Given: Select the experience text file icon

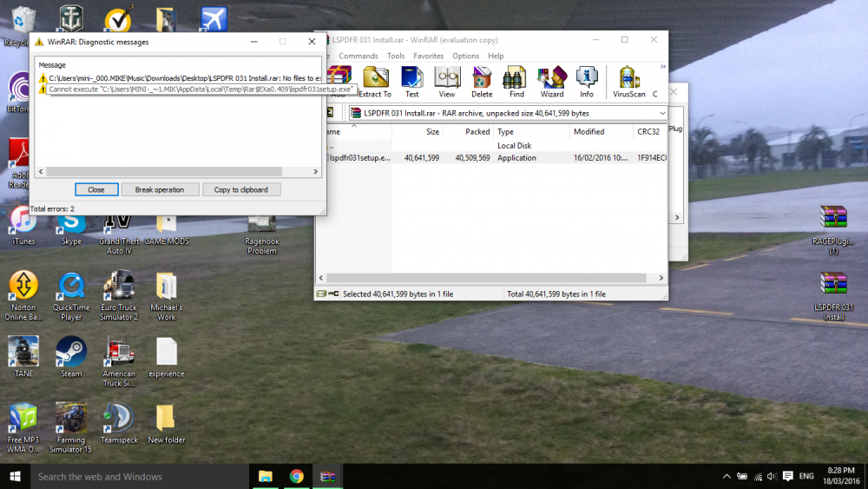Looking at the screenshot, I should [166, 357].
